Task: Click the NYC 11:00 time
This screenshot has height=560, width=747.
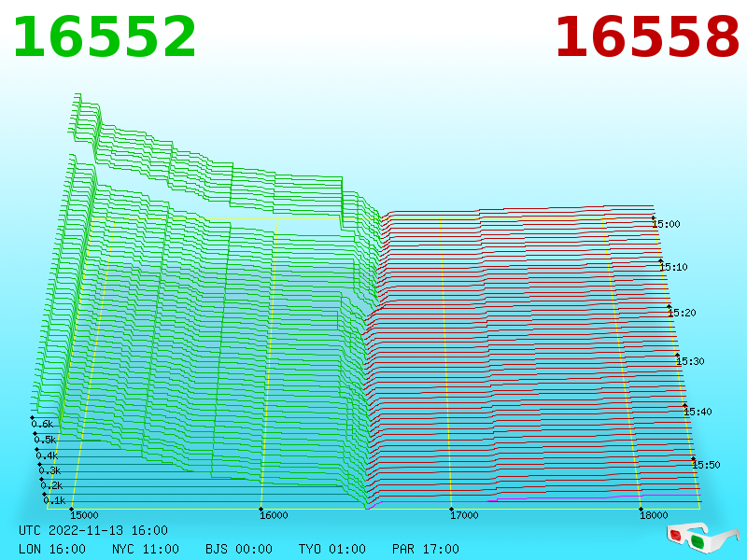Action: [x=146, y=549]
